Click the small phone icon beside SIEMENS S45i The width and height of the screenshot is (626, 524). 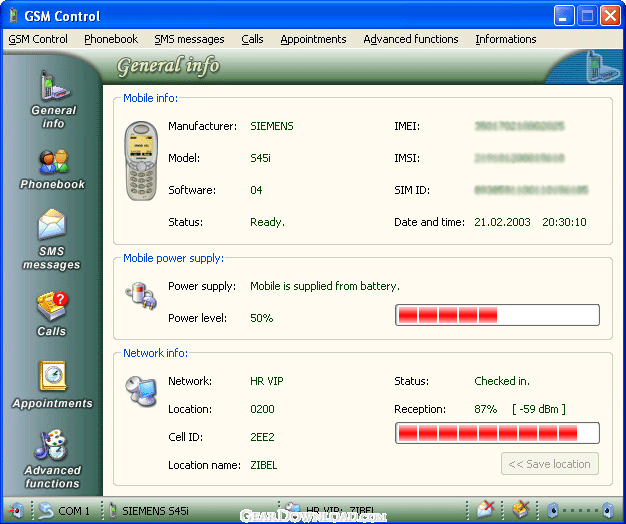click(113, 510)
